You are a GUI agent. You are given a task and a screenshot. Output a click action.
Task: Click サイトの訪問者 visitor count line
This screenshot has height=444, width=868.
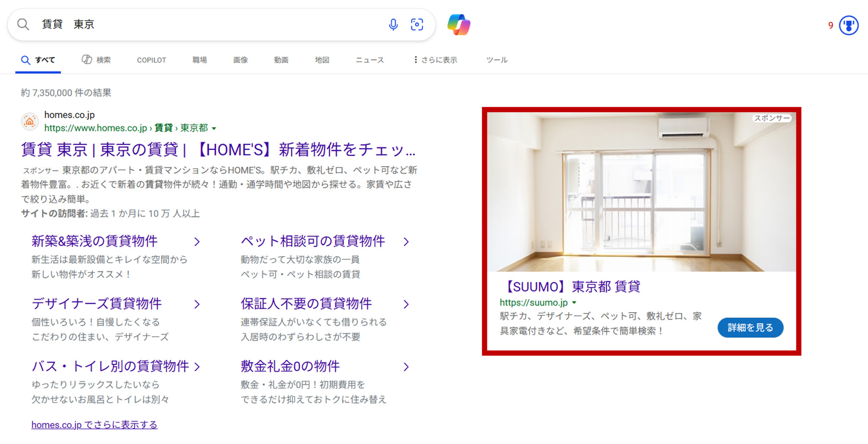click(x=110, y=214)
